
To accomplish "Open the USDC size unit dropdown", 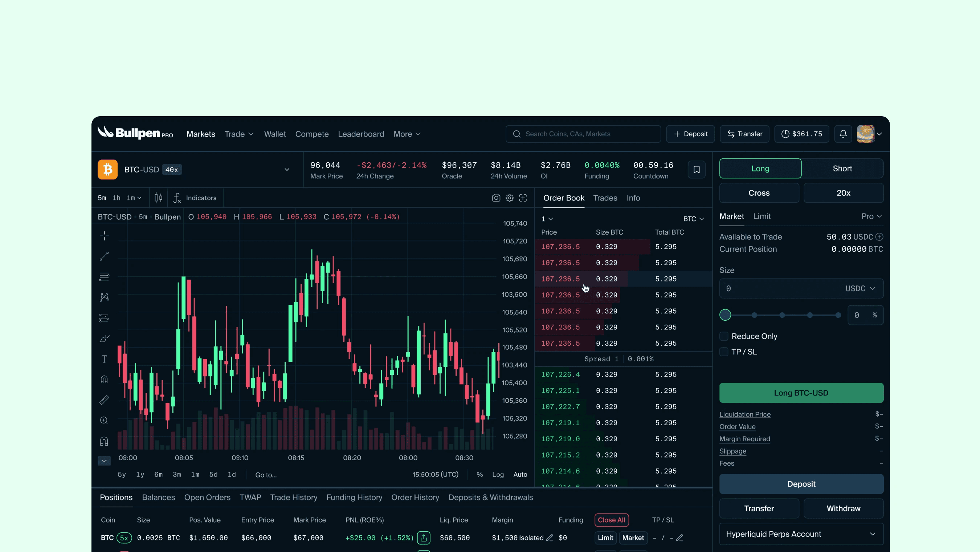I will [x=860, y=289].
